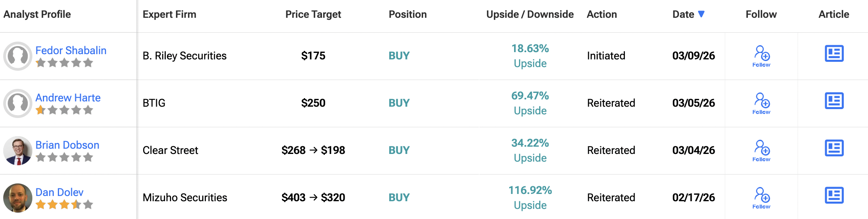Sort by Upside / Downside column header
The height and width of the screenshot is (219, 868).
[x=529, y=15]
